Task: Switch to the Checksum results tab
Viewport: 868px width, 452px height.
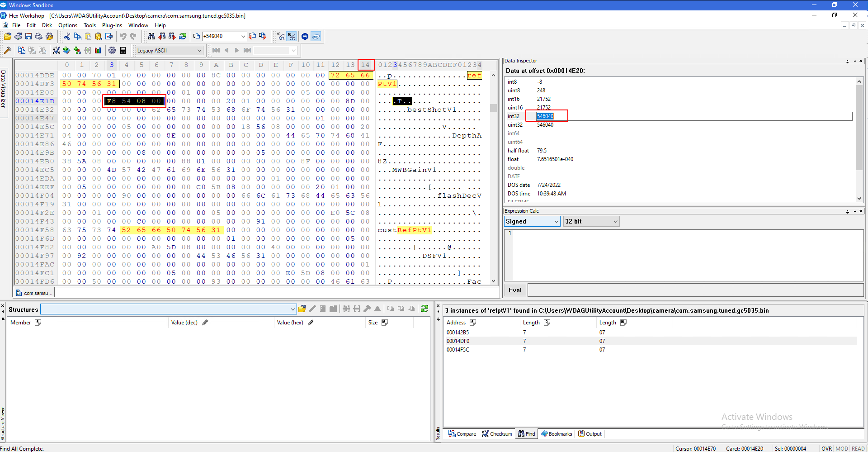Action: [497, 434]
